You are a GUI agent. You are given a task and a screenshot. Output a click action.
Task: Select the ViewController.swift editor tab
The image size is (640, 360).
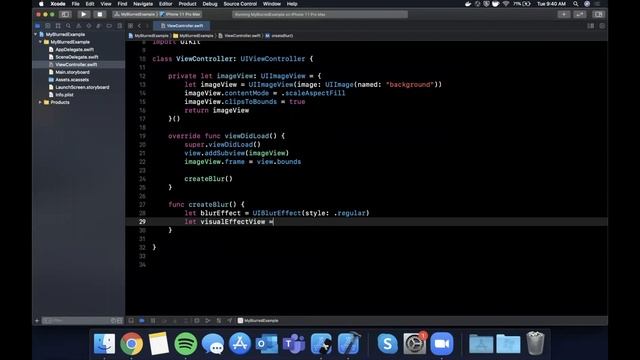tap(182, 26)
